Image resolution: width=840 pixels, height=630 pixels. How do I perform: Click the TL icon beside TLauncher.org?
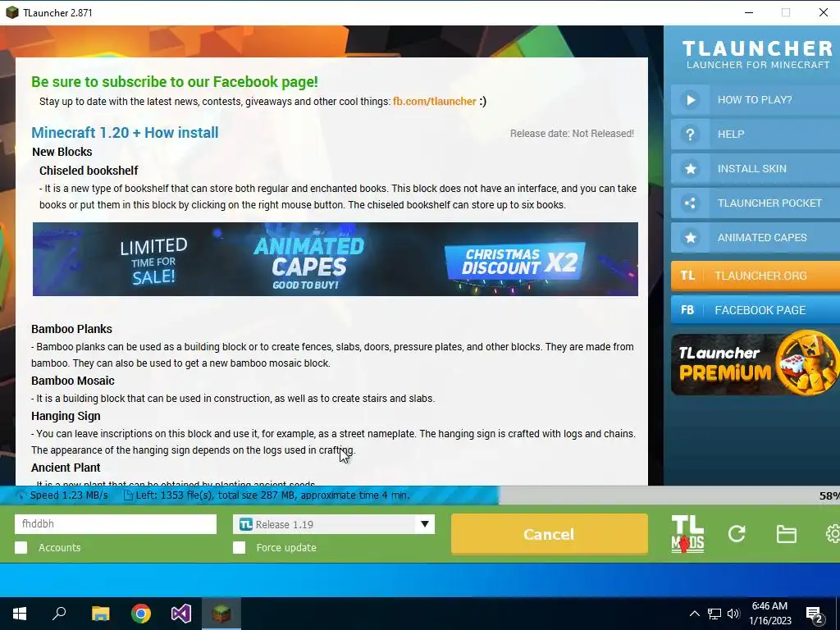(688, 276)
